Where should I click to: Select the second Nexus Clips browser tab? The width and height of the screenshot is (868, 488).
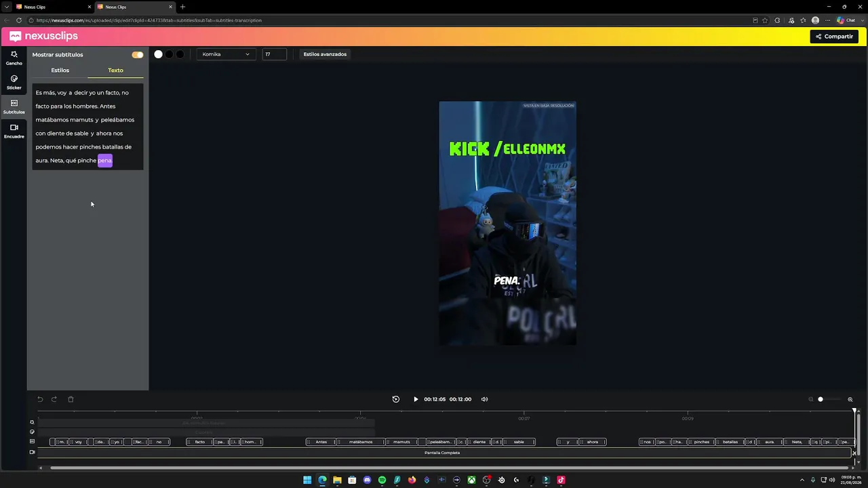coord(134,7)
